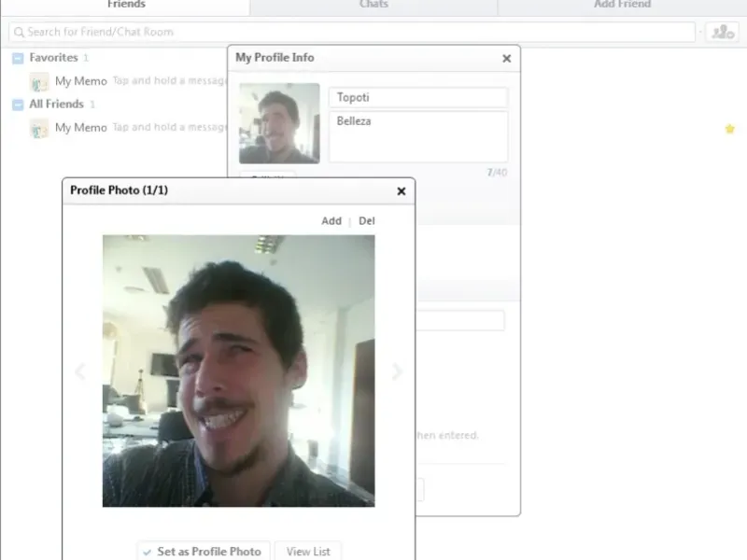Click the View List button

click(308, 551)
